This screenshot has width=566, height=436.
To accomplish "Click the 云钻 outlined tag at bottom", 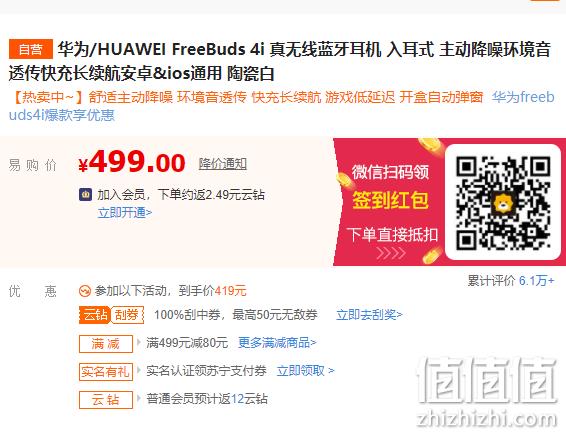I will (106, 400).
